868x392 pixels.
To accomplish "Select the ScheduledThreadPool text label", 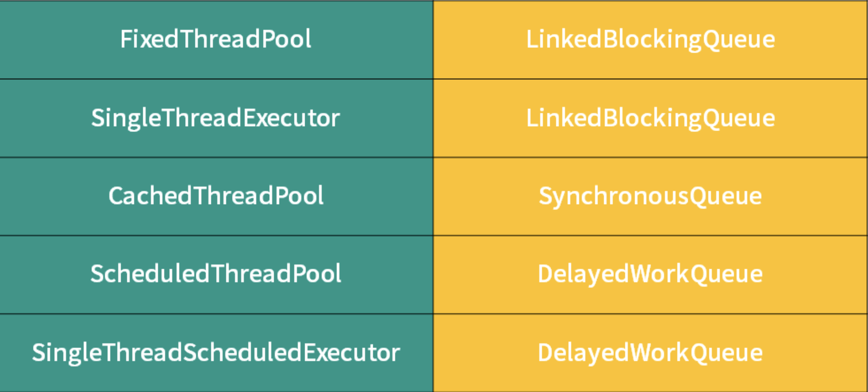I will click(216, 274).
